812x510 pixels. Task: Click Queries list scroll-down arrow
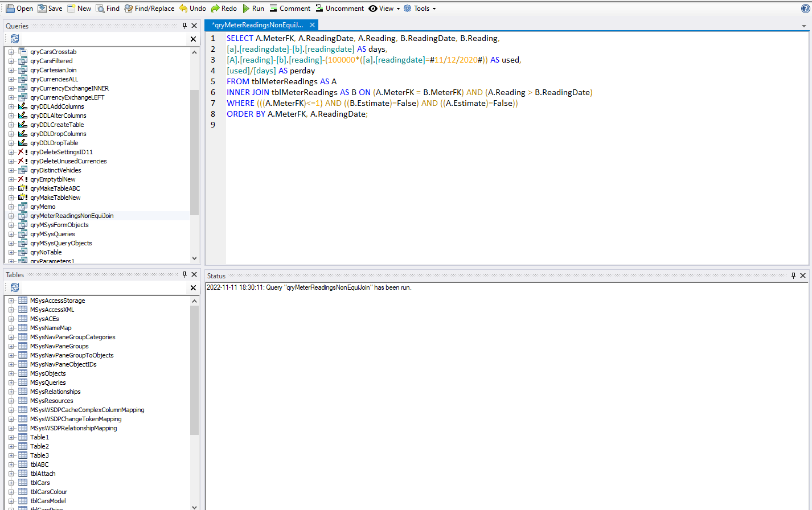(x=194, y=258)
